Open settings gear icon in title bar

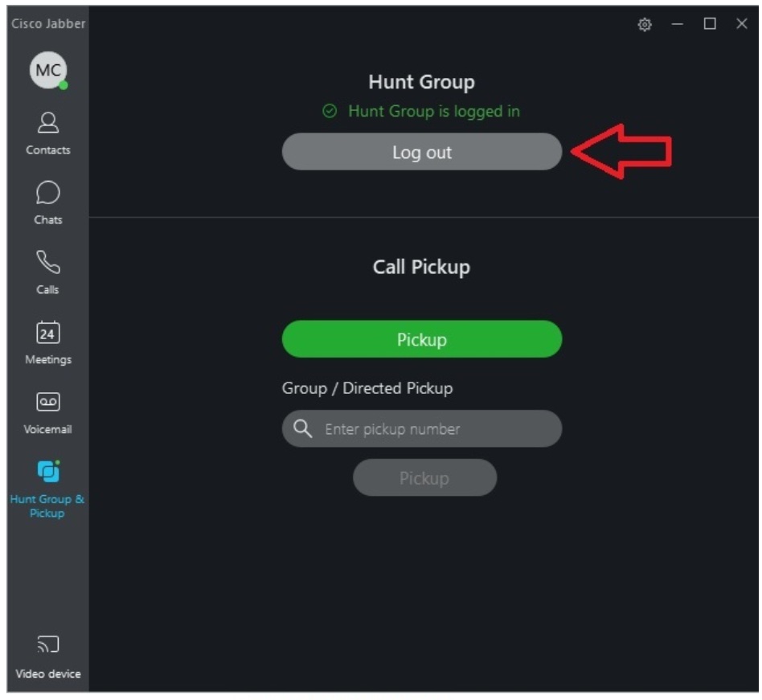(645, 24)
